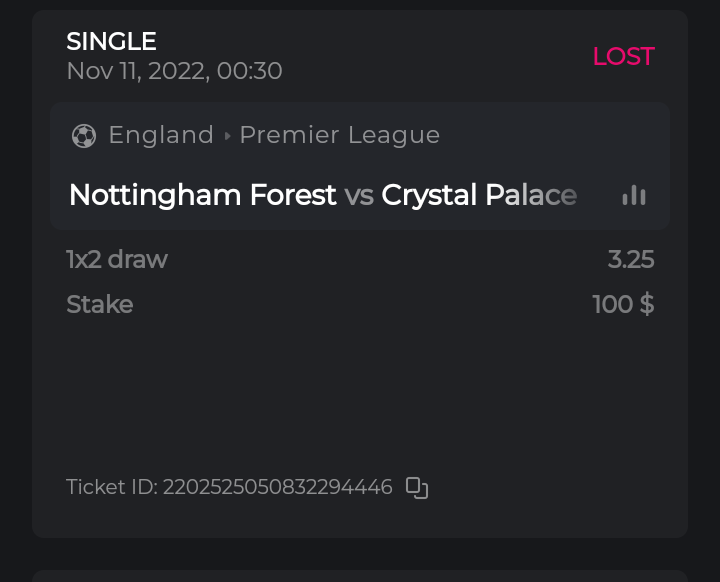The image size is (720, 582).
Task: Open match statistics bar chart icon
Action: [x=634, y=195]
